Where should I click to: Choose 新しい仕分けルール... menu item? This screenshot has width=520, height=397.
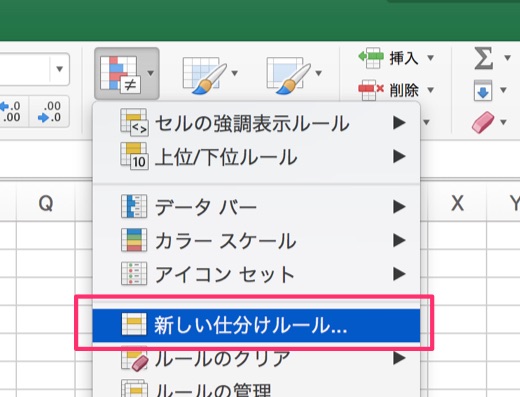(256, 325)
